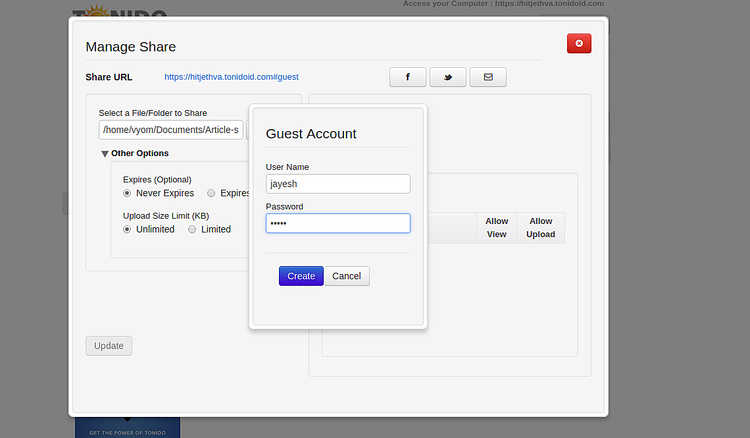
Task: Close the Manage Share dialog
Action: [x=579, y=43]
